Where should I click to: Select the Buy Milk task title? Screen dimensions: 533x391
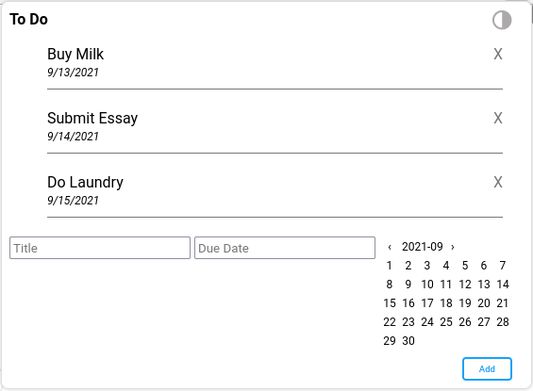[75, 54]
